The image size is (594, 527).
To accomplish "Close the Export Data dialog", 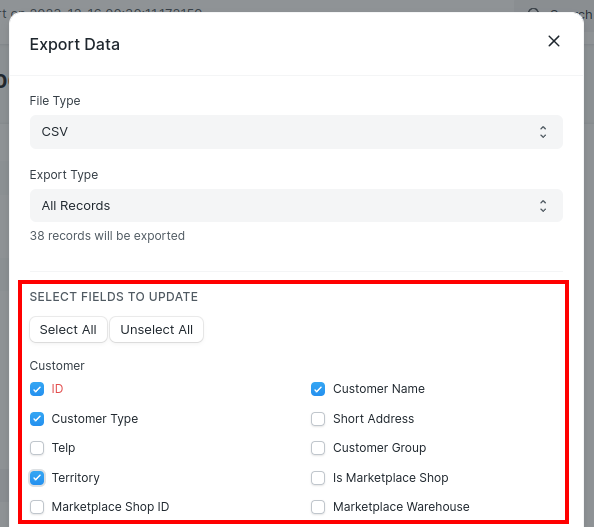I will (554, 41).
